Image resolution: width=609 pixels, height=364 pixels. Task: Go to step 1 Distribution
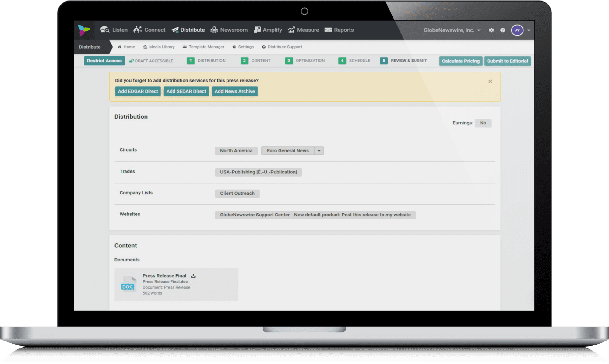click(206, 61)
